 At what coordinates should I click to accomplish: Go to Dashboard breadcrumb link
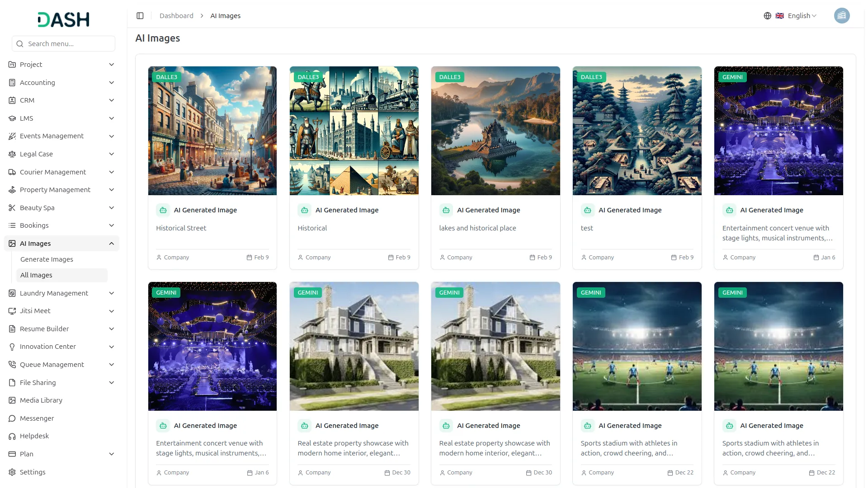point(176,16)
